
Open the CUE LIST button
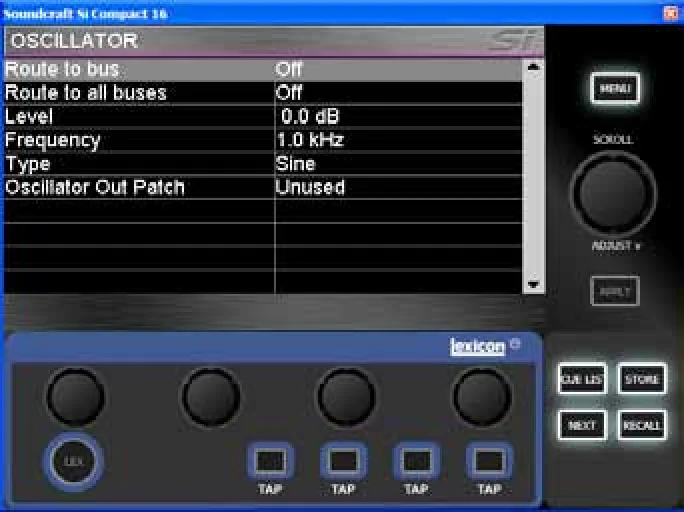click(x=582, y=379)
